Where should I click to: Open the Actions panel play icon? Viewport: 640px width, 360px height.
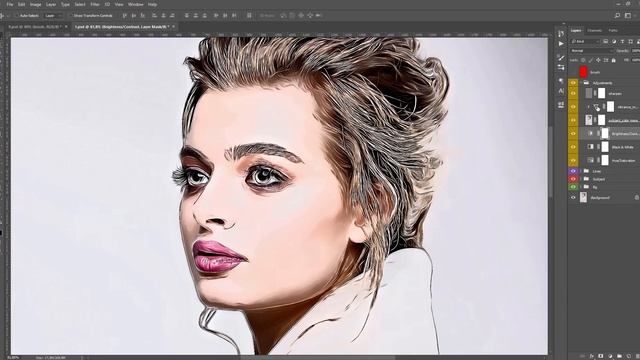561,44
